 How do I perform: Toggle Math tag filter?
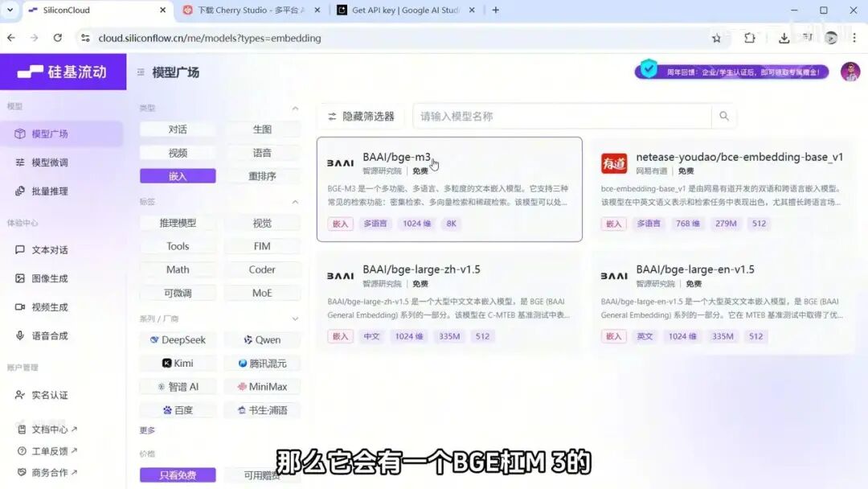pyautogui.click(x=178, y=269)
